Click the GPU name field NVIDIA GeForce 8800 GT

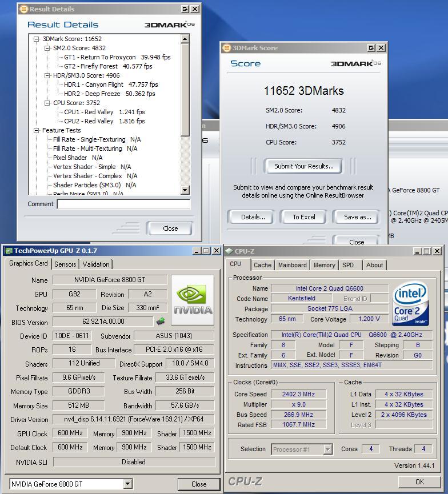(x=110, y=280)
